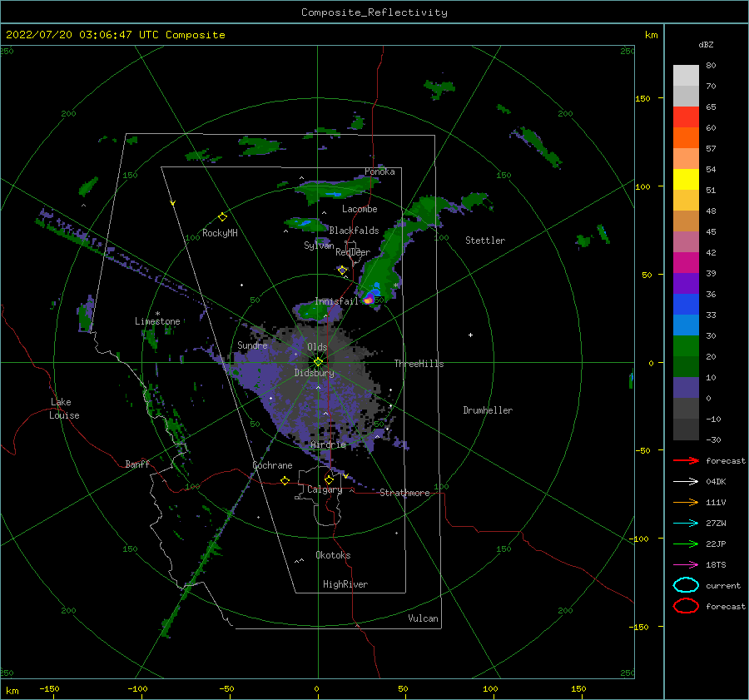This screenshot has height=700, width=749.
Task: Click the red 'forecast' ellipse symbol
Action: pyautogui.click(x=686, y=606)
